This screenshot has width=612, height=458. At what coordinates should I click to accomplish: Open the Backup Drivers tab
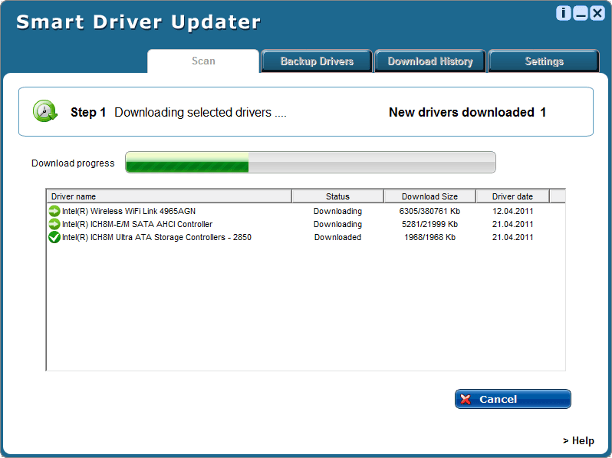[x=317, y=61]
